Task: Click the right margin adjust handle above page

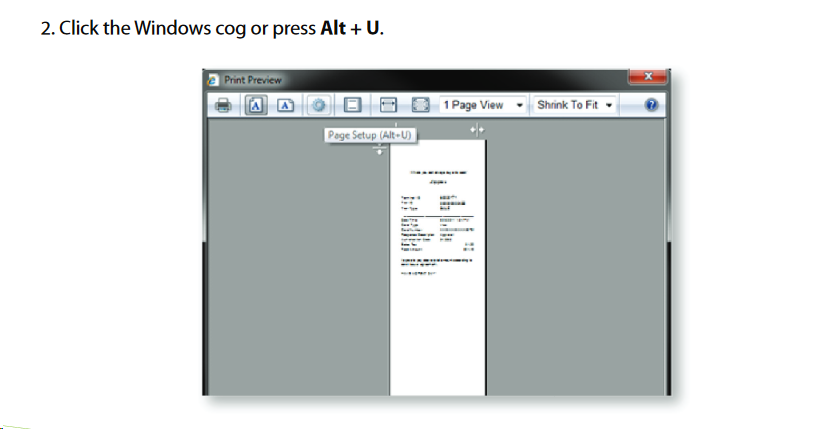Action: coord(477,129)
